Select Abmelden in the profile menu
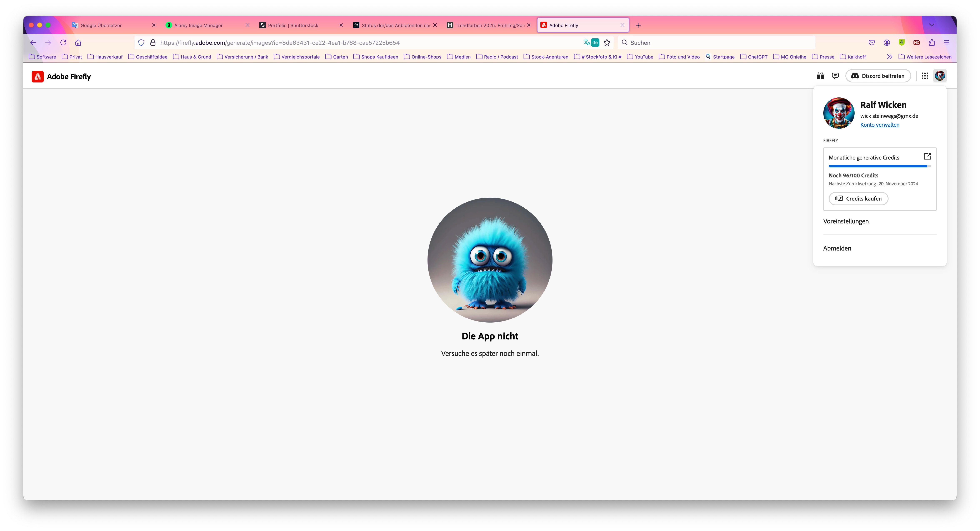The image size is (980, 531). [837, 248]
